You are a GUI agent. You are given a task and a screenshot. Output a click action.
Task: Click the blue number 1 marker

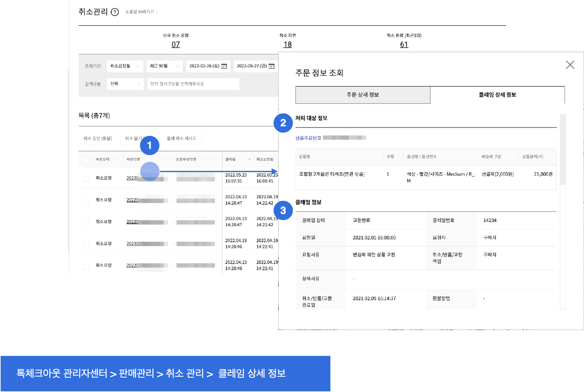pos(149,145)
